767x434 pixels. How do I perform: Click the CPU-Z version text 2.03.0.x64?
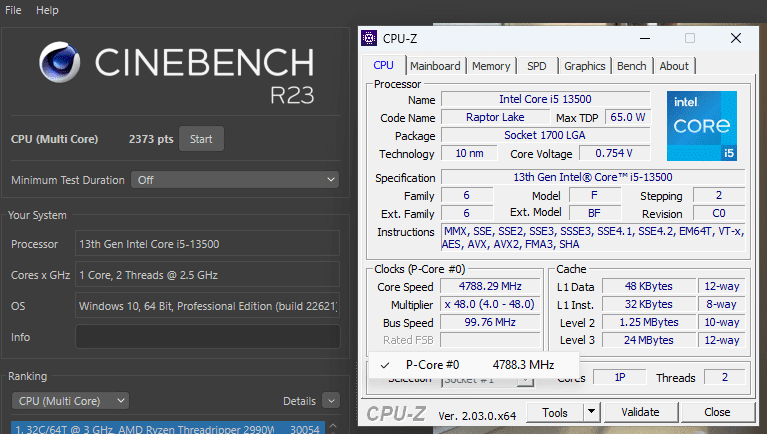[477, 416]
